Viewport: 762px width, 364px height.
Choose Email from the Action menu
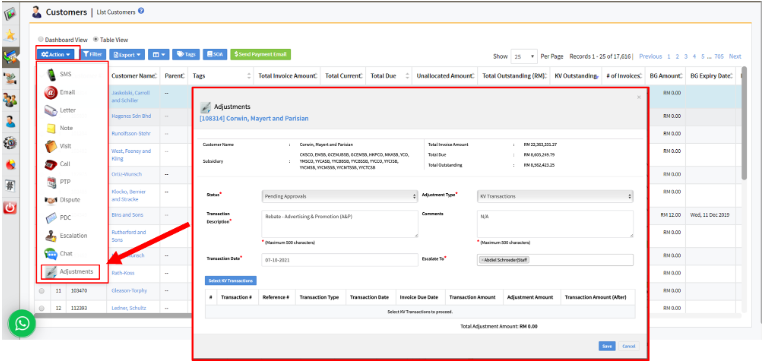pyautogui.click(x=67, y=92)
